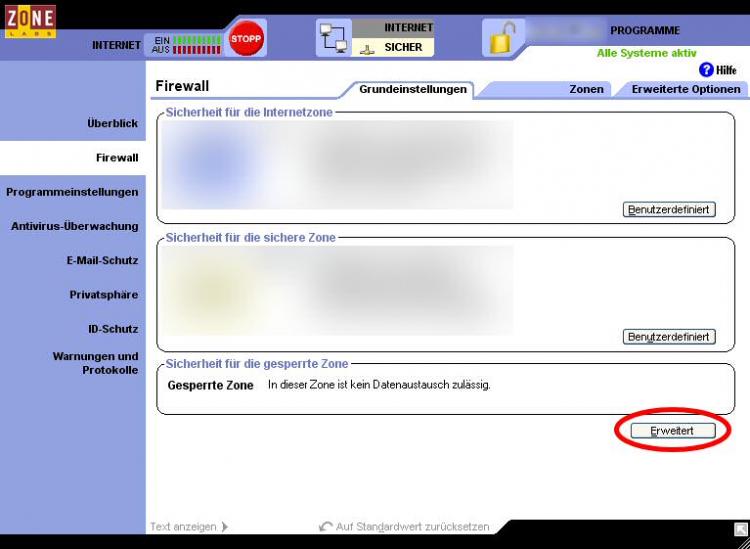
Task: Open help via blue question mark icon
Action: (706, 70)
